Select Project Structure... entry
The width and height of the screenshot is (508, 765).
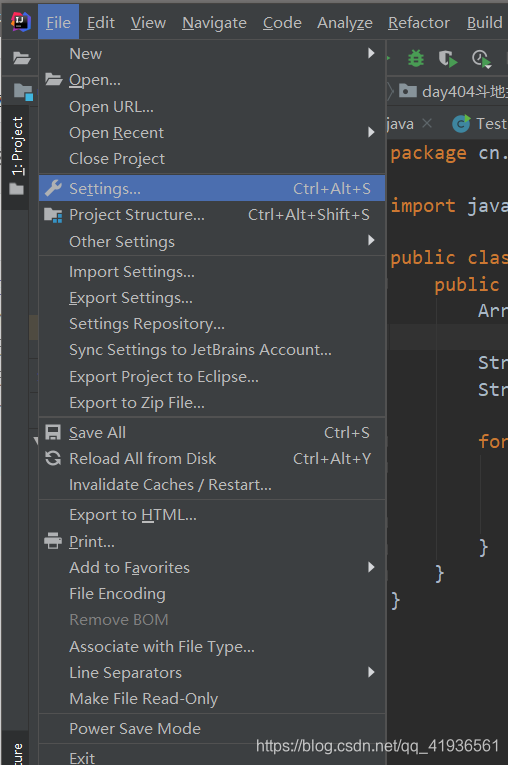pos(212,215)
